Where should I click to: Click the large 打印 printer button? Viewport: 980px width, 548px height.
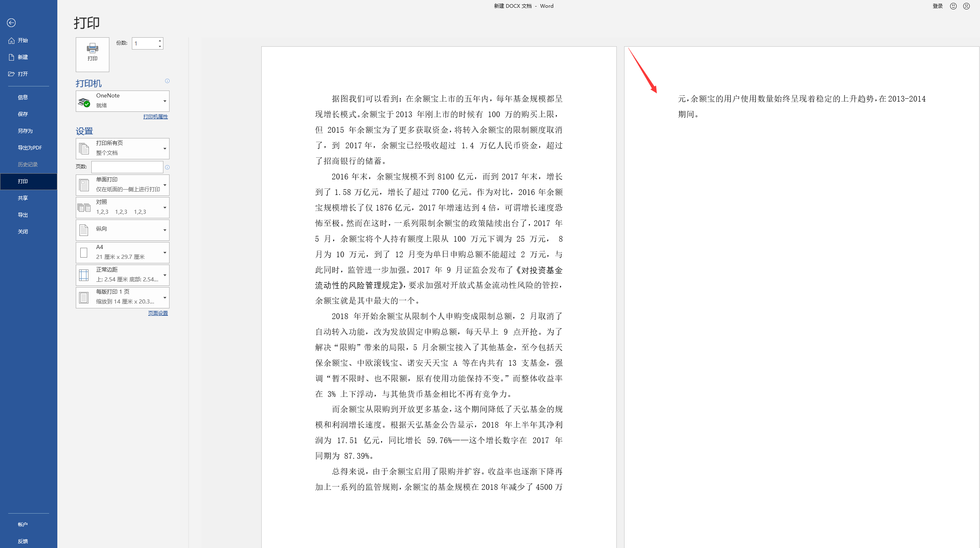[x=93, y=54]
